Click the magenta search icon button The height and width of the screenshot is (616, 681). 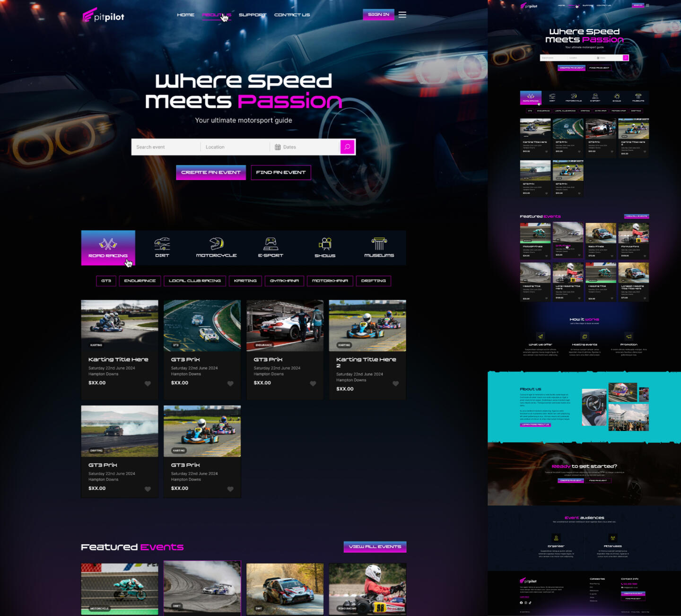tap(347, 147)
